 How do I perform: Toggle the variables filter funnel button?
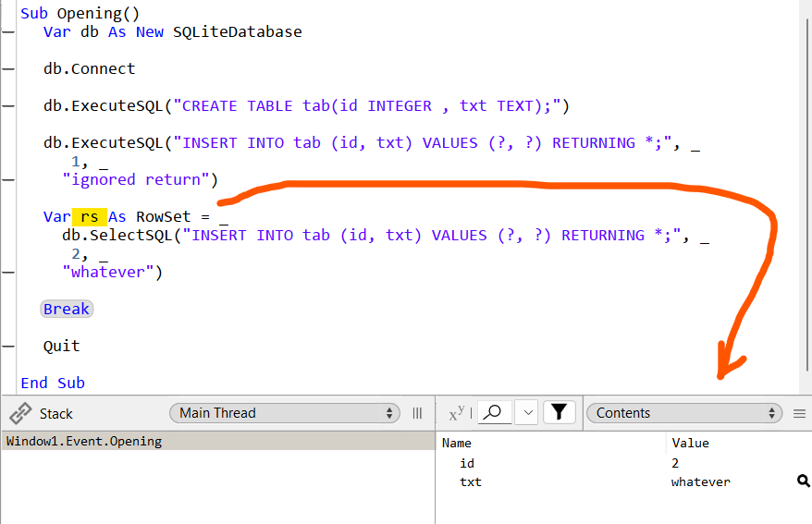(x=559, y=413)
